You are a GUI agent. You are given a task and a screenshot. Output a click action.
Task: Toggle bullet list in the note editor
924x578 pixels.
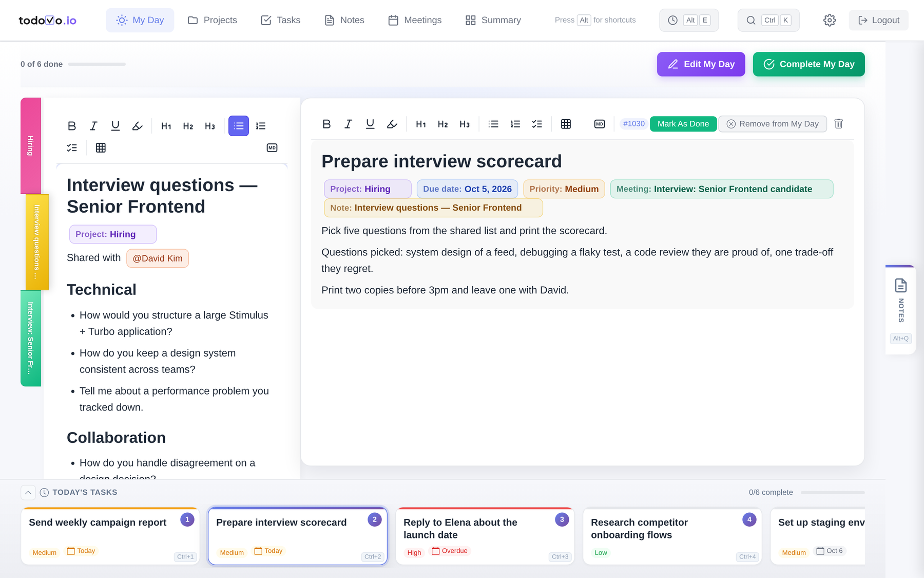pos(239,126)
